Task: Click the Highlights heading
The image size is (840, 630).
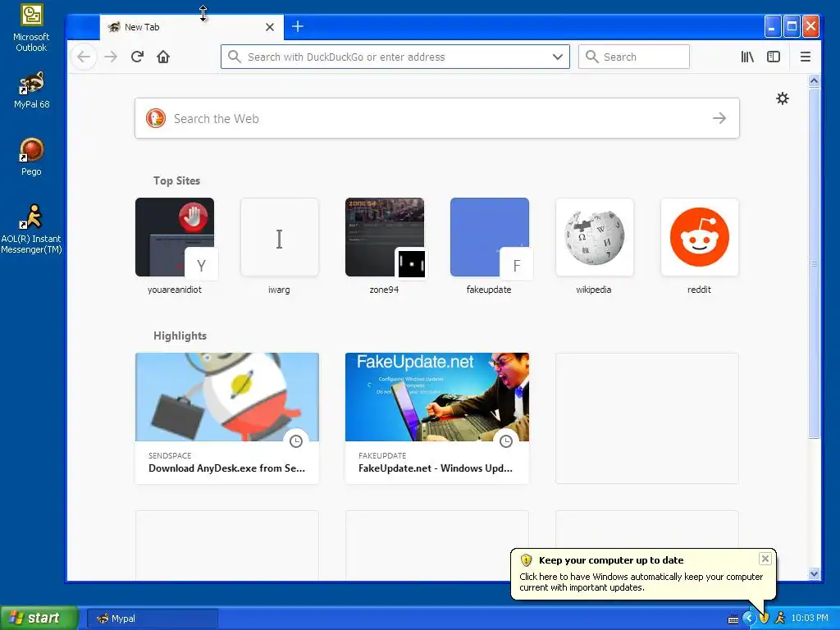Action: pyautogui.click(x=180, y=336)
